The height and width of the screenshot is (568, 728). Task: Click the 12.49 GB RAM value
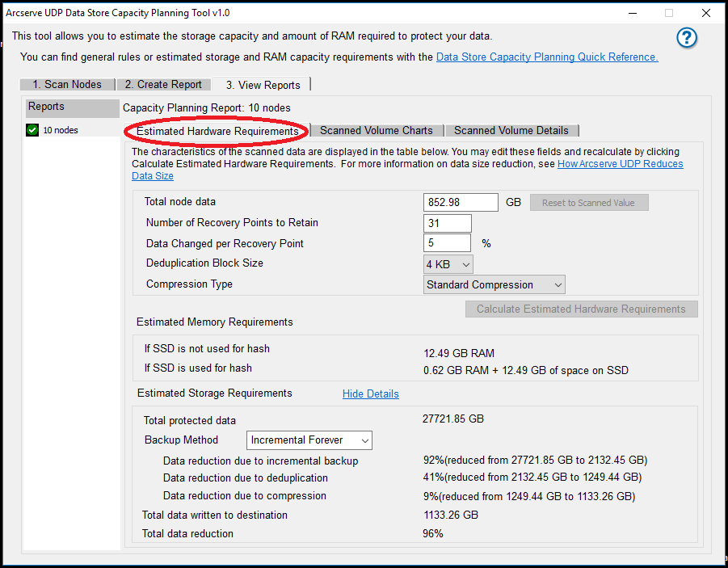pyautogui.click(x=459, y=353)
